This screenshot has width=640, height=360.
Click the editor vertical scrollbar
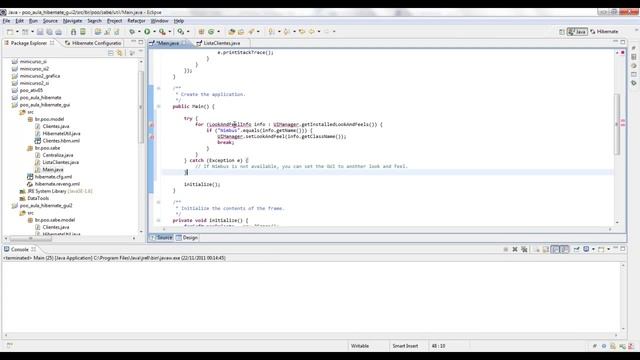[617, 124]
